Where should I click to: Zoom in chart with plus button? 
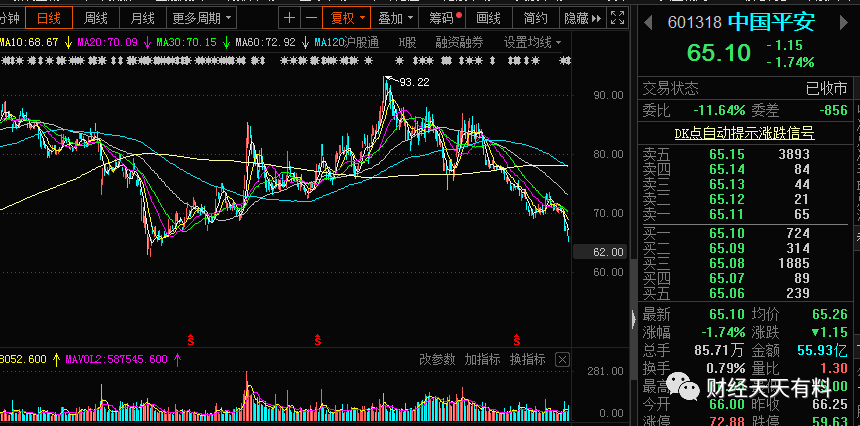tap(289, 18)
